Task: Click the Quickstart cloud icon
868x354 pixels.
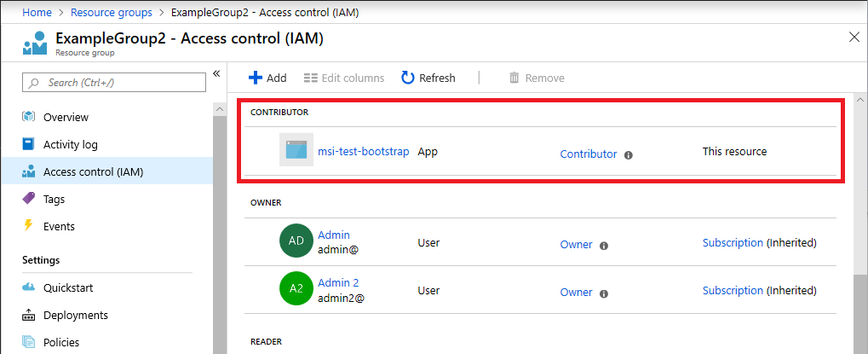Action: [x=29, y=287]
